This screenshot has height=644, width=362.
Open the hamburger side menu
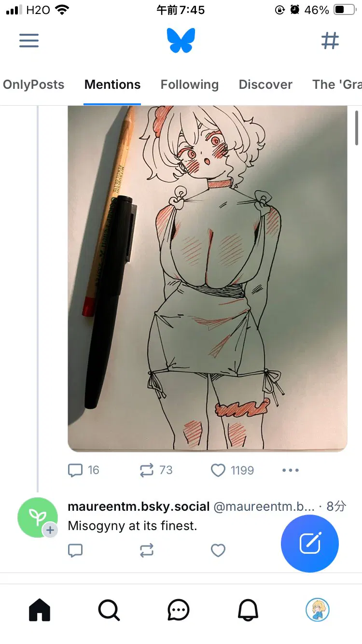click(x=29, y=41)
